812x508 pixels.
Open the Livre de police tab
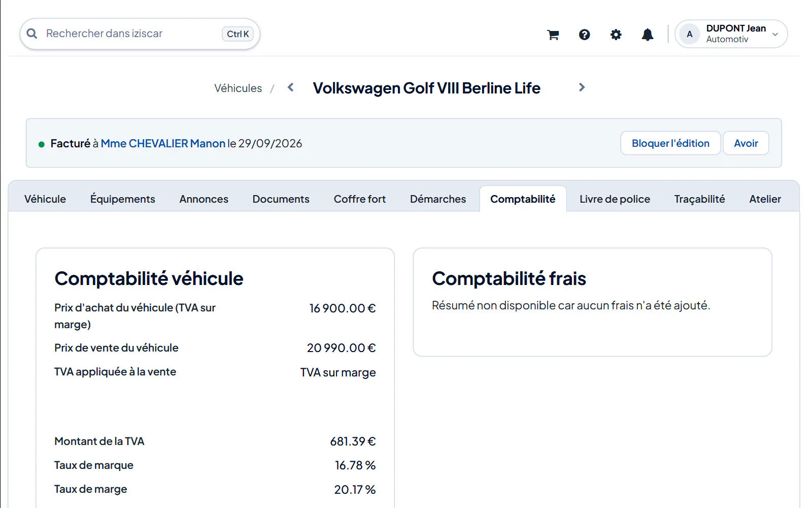(615, 199)
